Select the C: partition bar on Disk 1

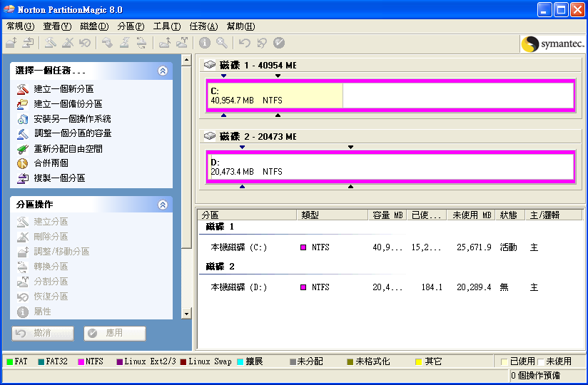click(x=390, y=96)
